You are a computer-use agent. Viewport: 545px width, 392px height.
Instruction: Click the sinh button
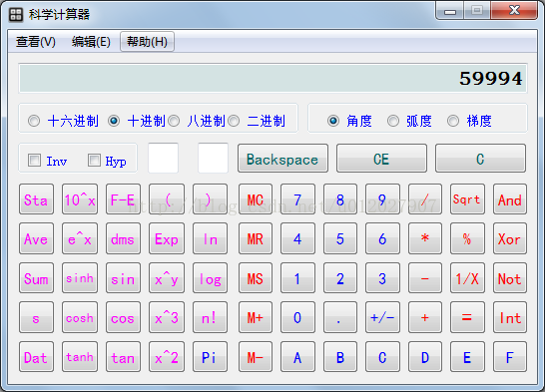tap(80, 278)
